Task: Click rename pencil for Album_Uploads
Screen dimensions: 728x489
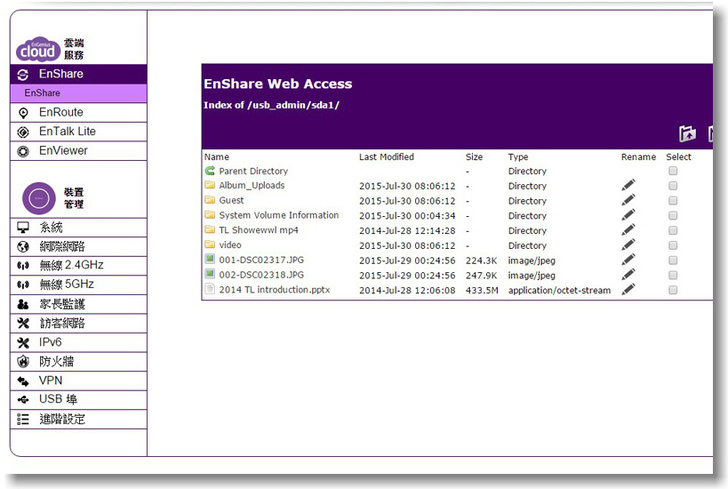Action: click(x=628, y=186)
